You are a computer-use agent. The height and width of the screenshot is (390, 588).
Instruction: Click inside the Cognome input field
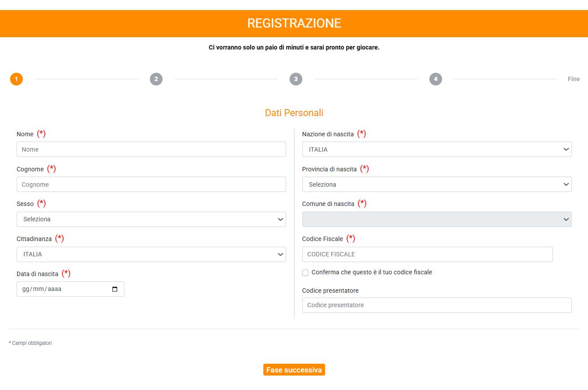(x=151, y=184)
